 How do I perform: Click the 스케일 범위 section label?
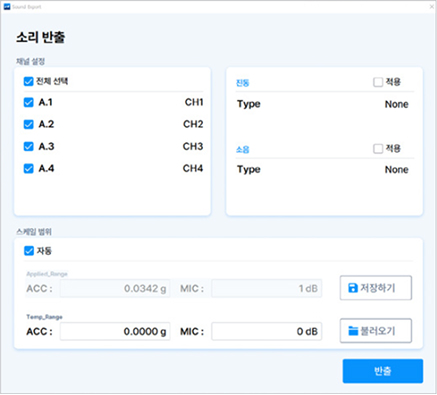34,232
